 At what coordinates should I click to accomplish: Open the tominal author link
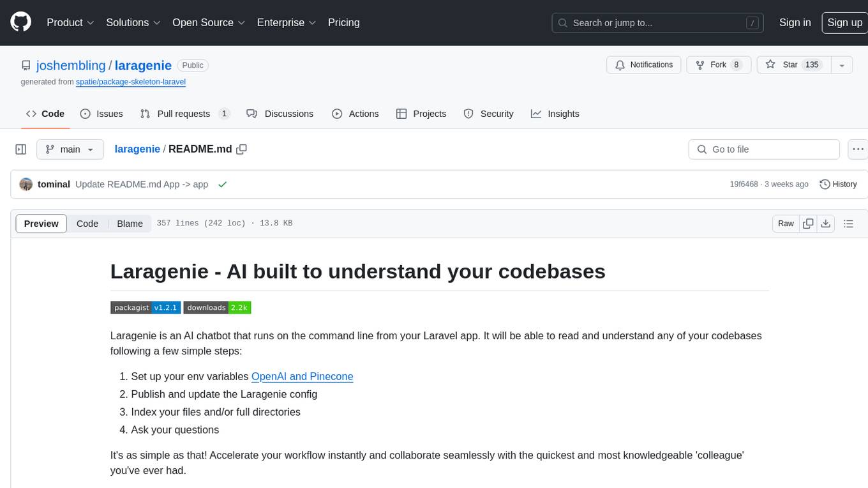[x=54, y=184]
